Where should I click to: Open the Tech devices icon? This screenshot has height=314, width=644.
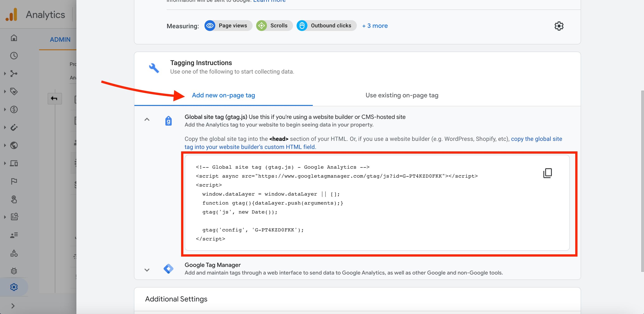(14, 163)
